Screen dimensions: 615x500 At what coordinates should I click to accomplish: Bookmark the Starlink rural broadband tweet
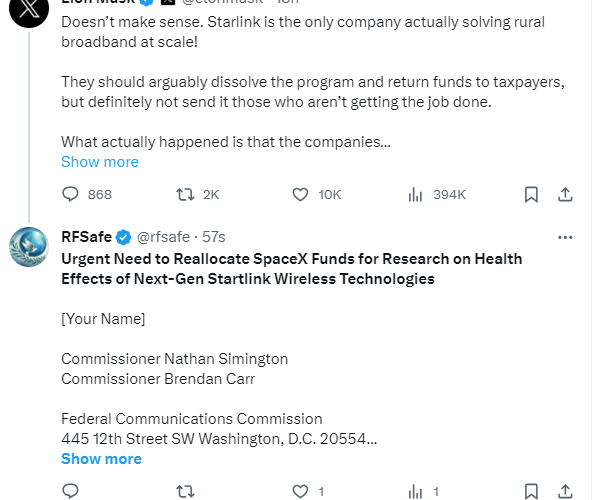pos(533,194)
